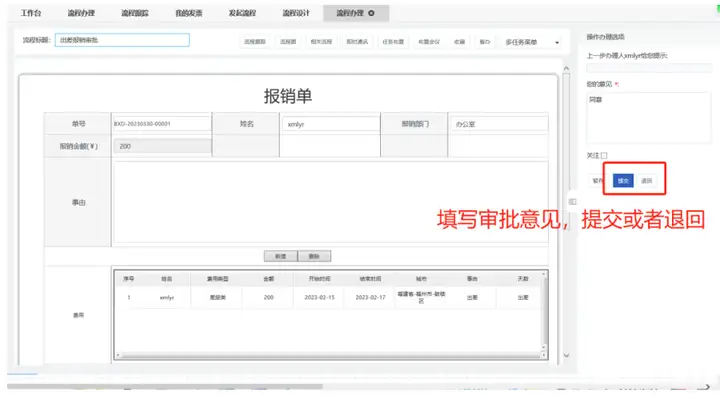
Task: Click the expense table's horizontal scrollbar
Action: point(330,355)
